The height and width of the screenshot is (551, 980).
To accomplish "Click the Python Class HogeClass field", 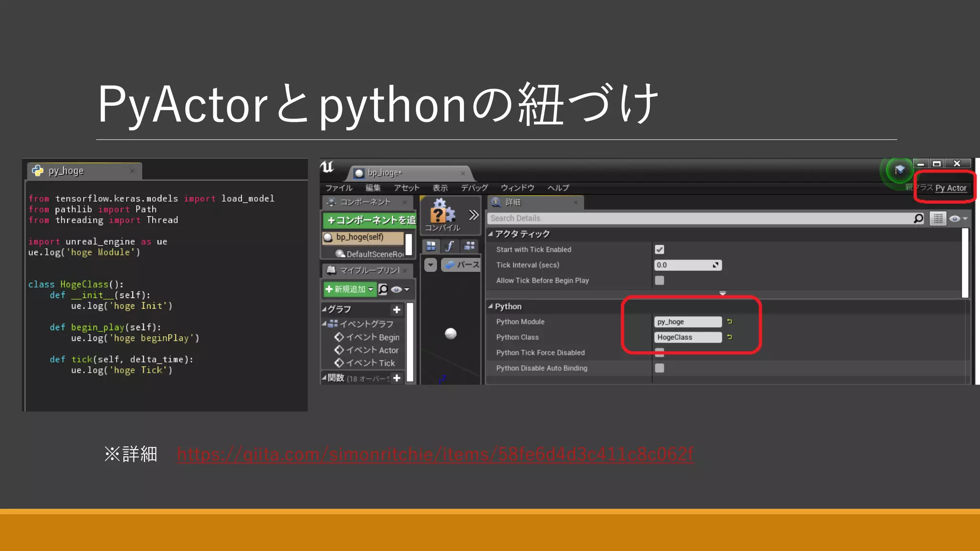I will coord(688,337).
